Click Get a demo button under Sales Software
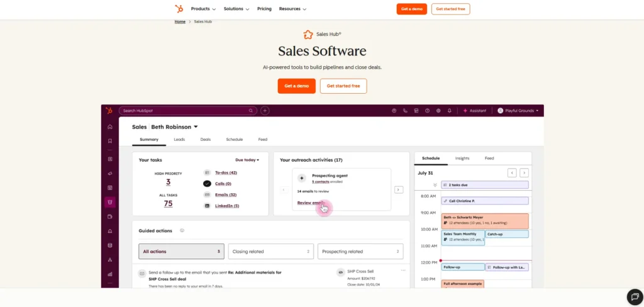 297,86
